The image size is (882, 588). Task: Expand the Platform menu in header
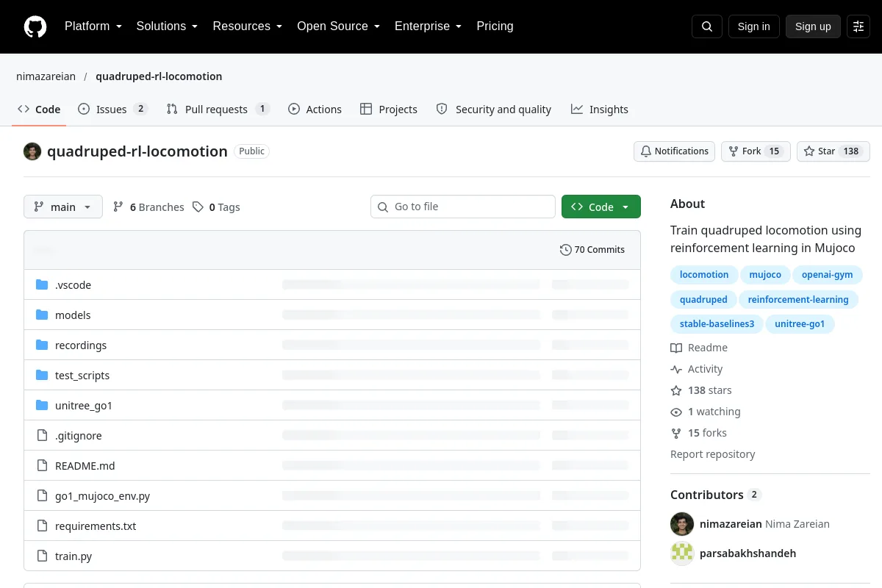[x=93, y=26]
